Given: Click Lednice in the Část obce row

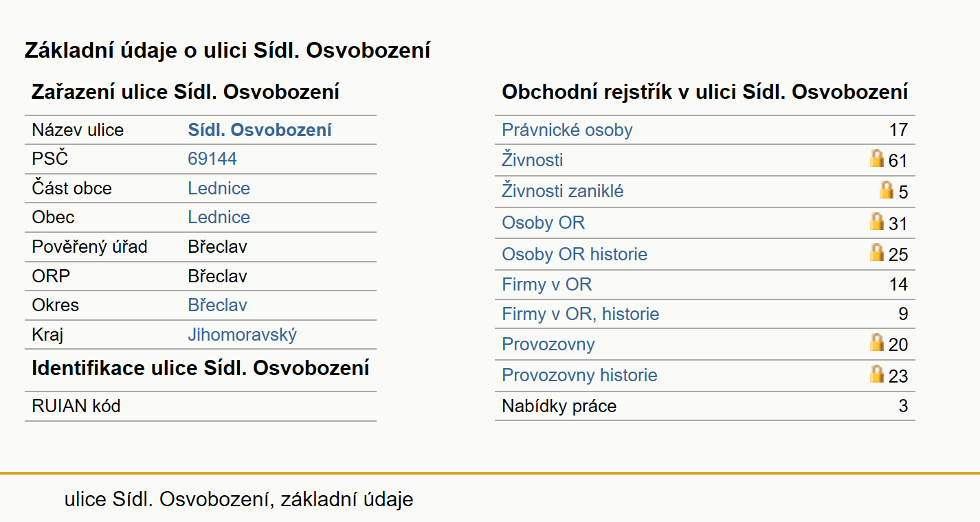Looking at the screenshot, I should [219, 188].
